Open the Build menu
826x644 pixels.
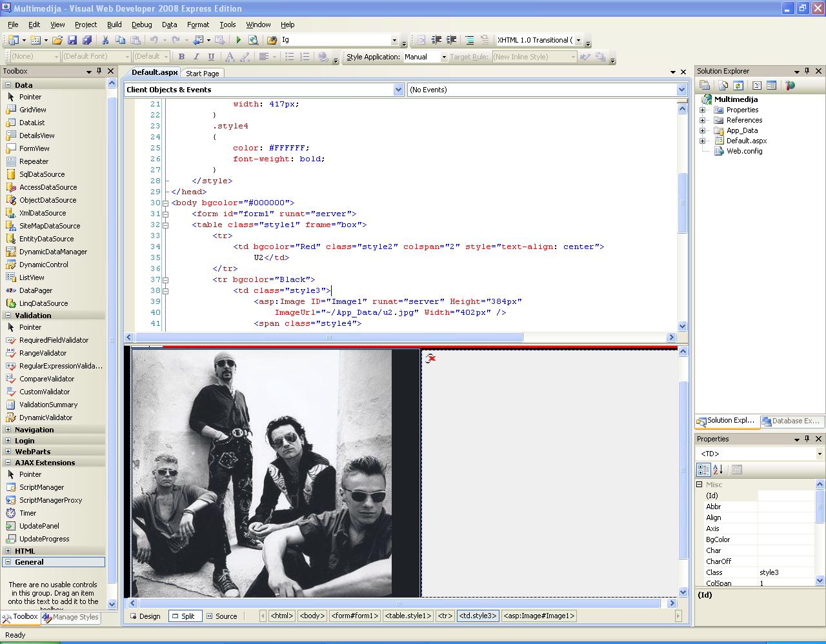114,25
